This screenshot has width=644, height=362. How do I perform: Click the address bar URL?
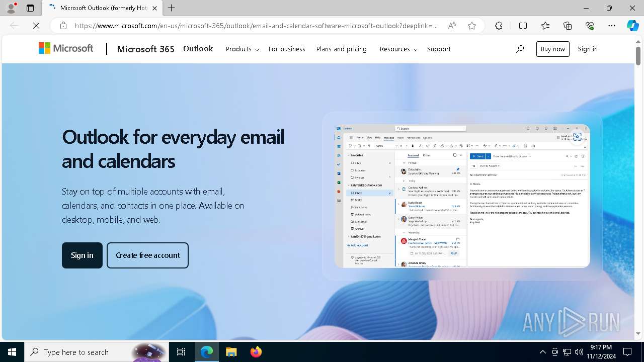[x=256, y=26]
